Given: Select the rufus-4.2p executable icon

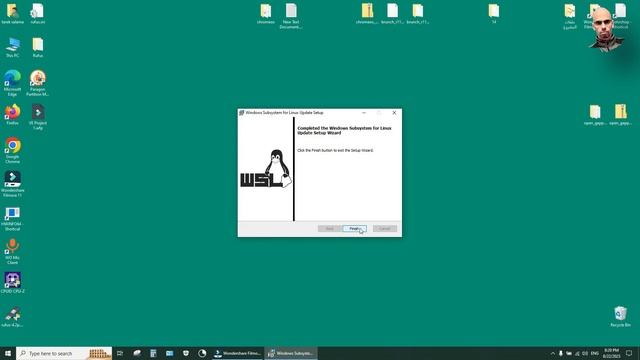Looking at the screenshot, I should 12,317.
